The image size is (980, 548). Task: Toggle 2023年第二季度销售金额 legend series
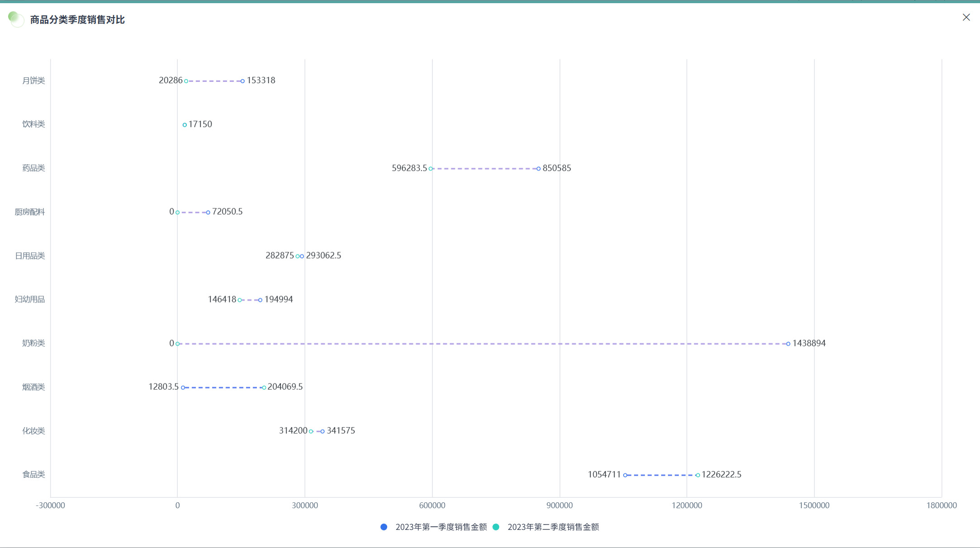click(553, 527)
